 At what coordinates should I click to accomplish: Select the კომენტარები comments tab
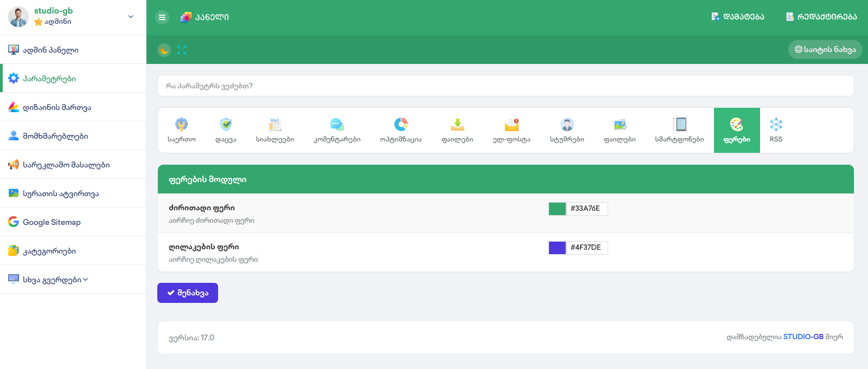[337, 131]
